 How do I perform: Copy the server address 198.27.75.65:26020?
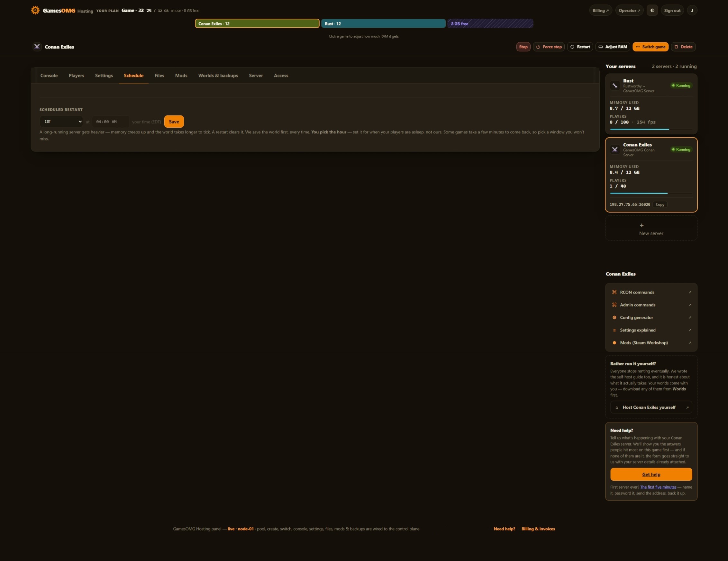[x=660, y=205]
